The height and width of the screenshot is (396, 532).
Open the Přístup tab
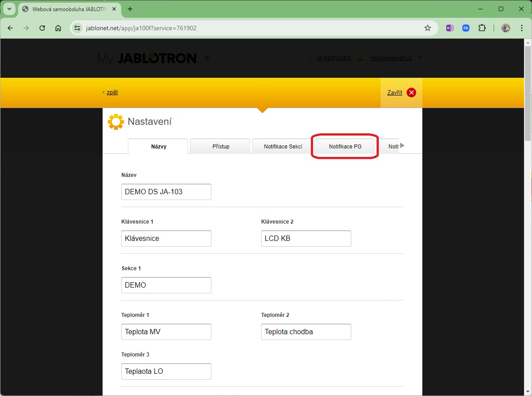click(x=221, y=147)
